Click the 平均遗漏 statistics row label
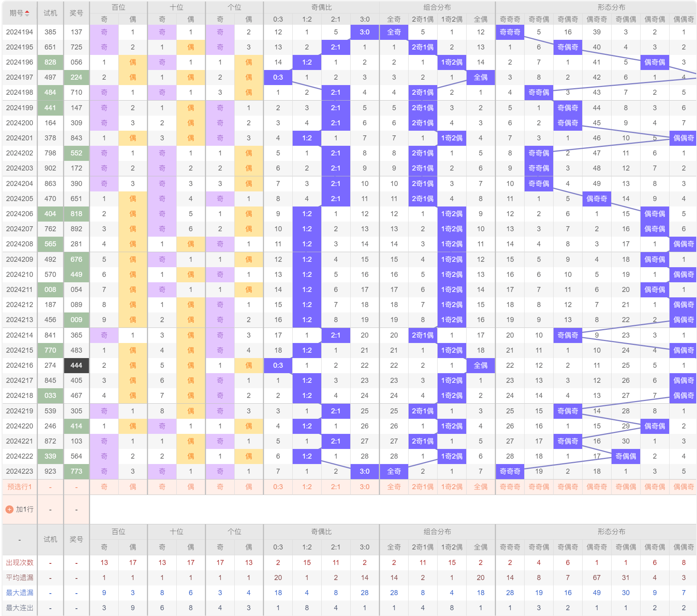The height and width of the screenshot is (616, 697). pos(20,578)
